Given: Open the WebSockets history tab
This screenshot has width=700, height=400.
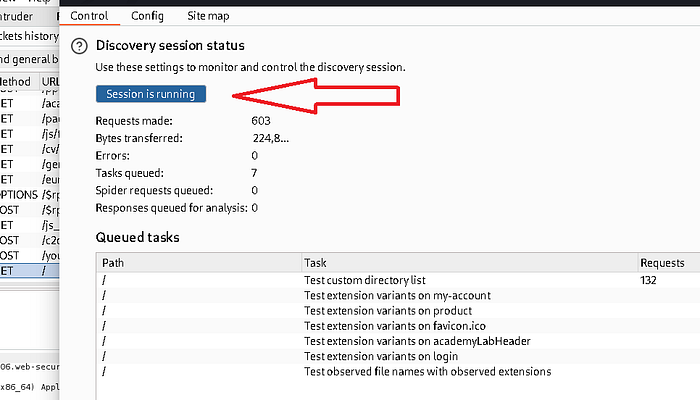Looking at the screenshot, I should click(x=29, y=36).
